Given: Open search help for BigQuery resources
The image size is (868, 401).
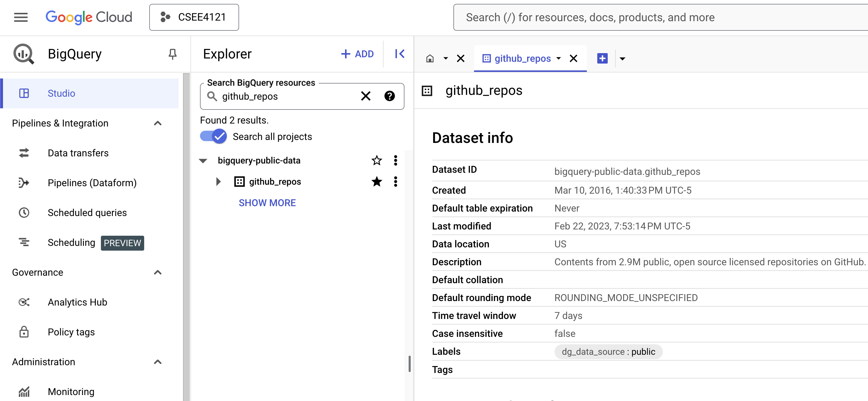Looking at the screenshot, I should pyautogui.click(x=390, y=96).
